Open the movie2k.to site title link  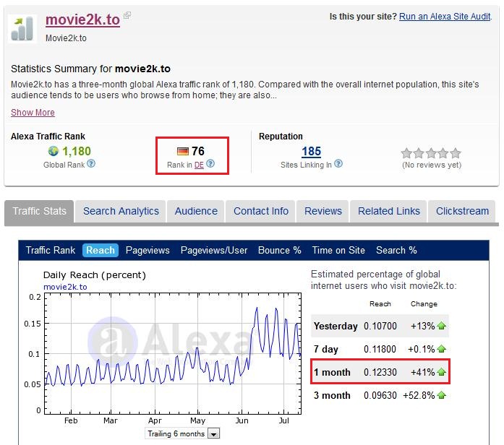[x=82, y=20]
